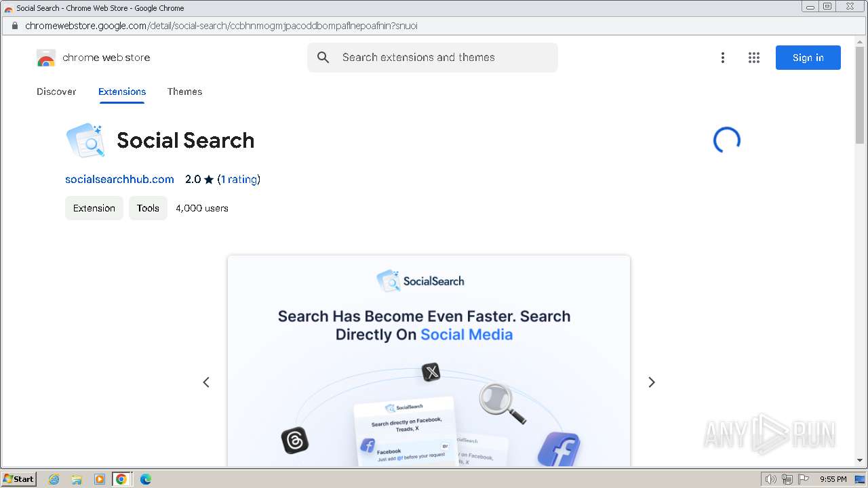Click the Tools category chip

pyautogui.click(x=148, y=208)
